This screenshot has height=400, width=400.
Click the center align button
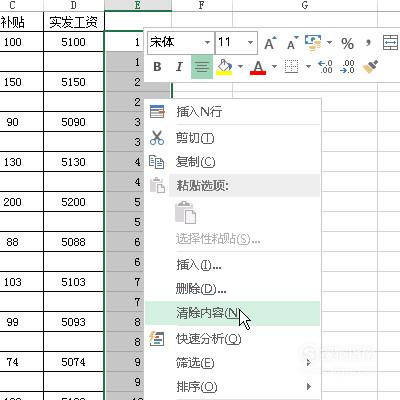tap(202, 67)
